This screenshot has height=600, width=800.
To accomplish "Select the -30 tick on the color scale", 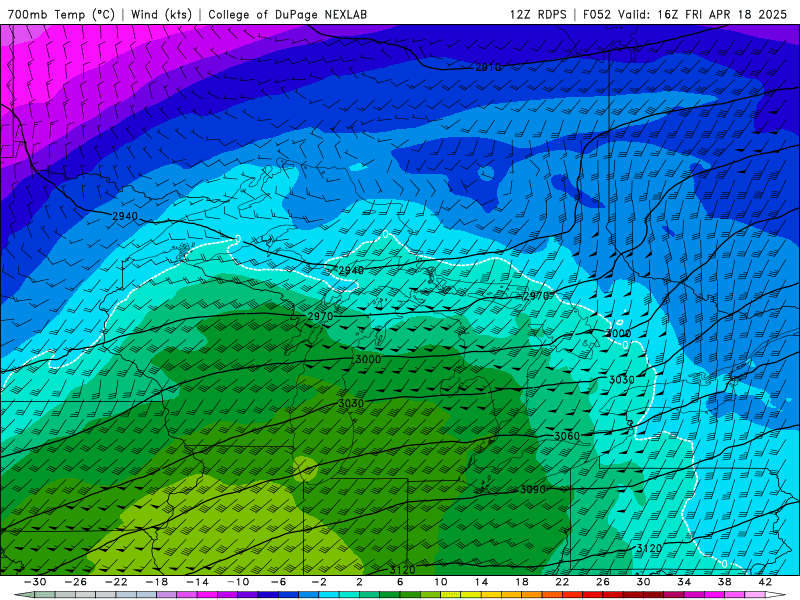I will [35, 582].
